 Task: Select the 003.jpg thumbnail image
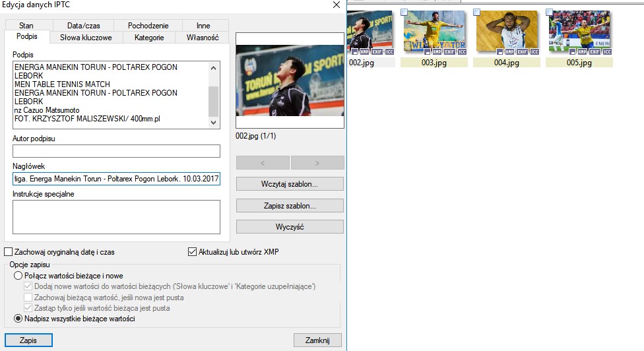point(434,31)
